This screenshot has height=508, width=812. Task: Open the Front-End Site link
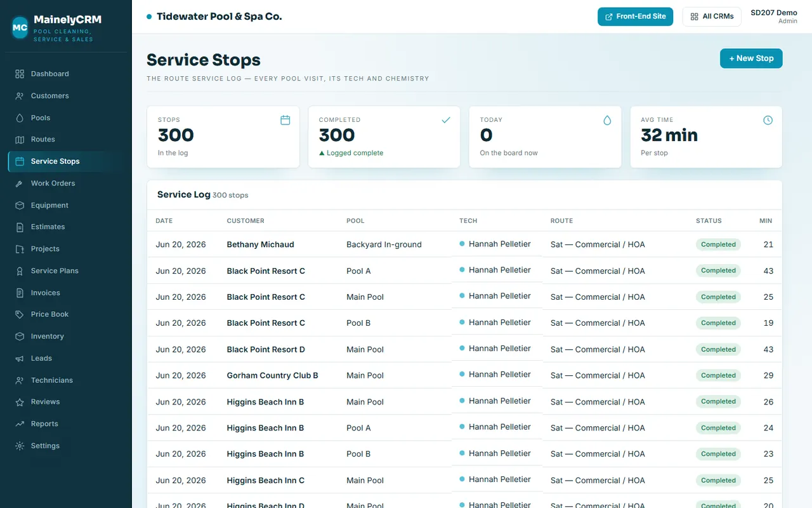click(635, 17)
